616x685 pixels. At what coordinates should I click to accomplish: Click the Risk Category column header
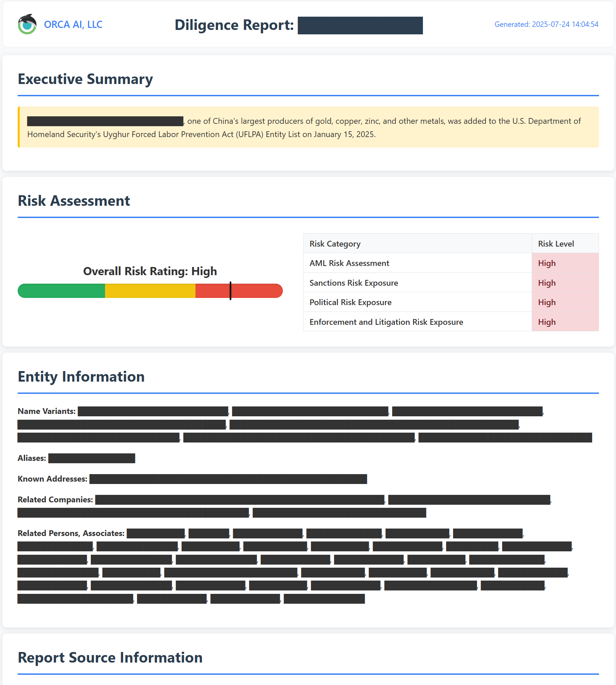[x=335, y=244]
